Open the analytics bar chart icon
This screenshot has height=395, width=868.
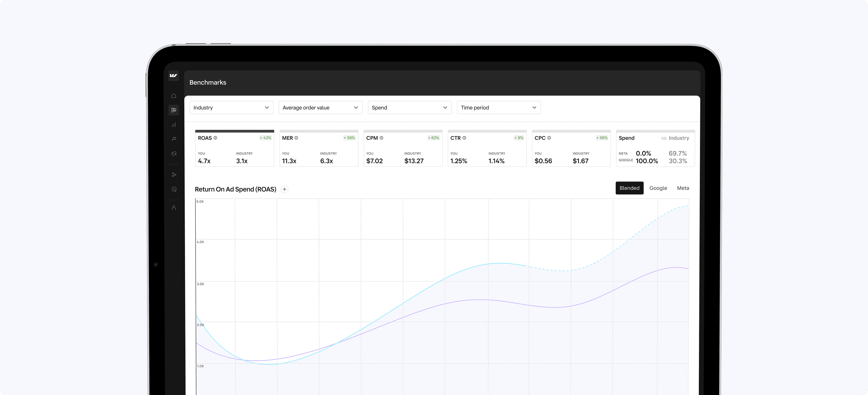pyautogui.click(x=174, y=124)
